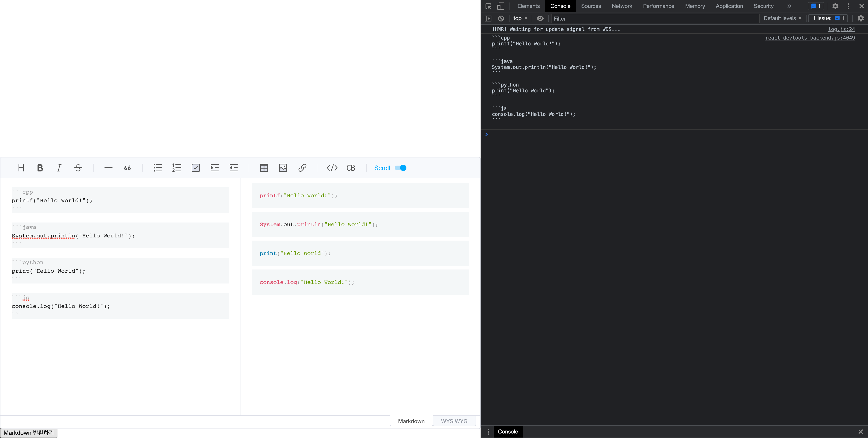Insert an image
Viewport: 868px width, 438px height.
tap(283, 168)
